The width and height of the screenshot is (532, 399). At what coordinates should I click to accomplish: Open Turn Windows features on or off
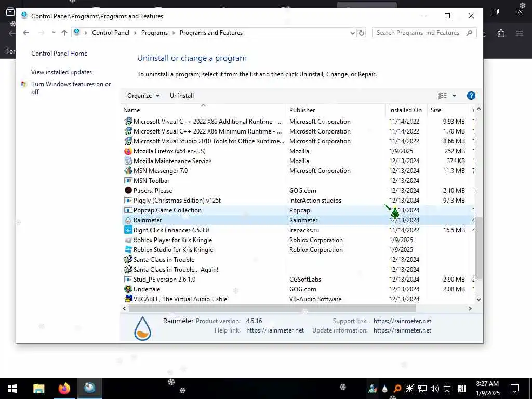click(71, 88)
